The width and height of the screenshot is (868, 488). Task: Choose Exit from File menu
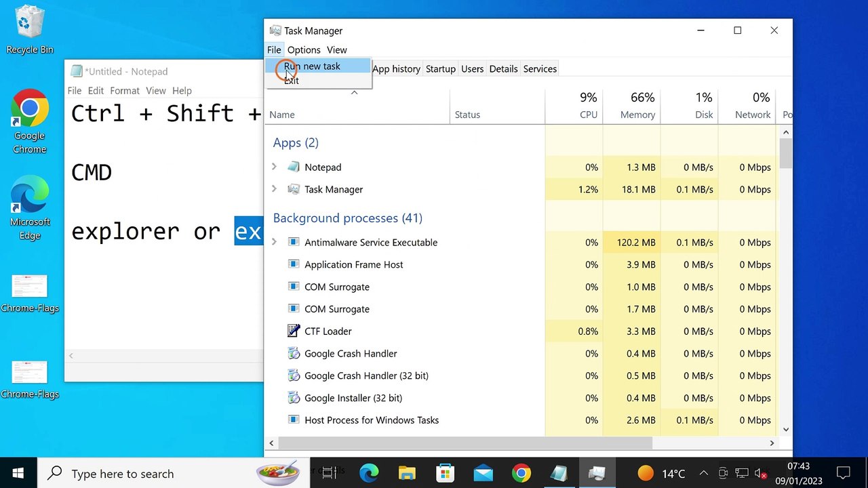click(318, 80)
